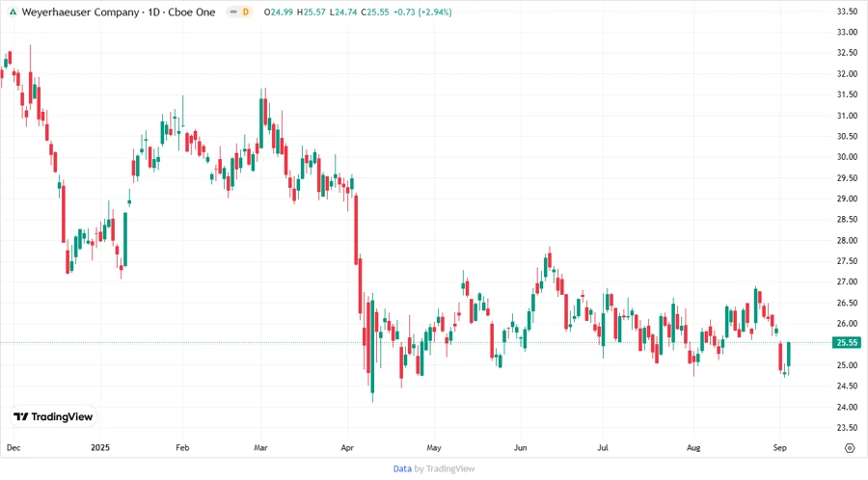Click the +0.73 (+2.94%) change value
Screen dimensions: 868x480
point(422,13)
